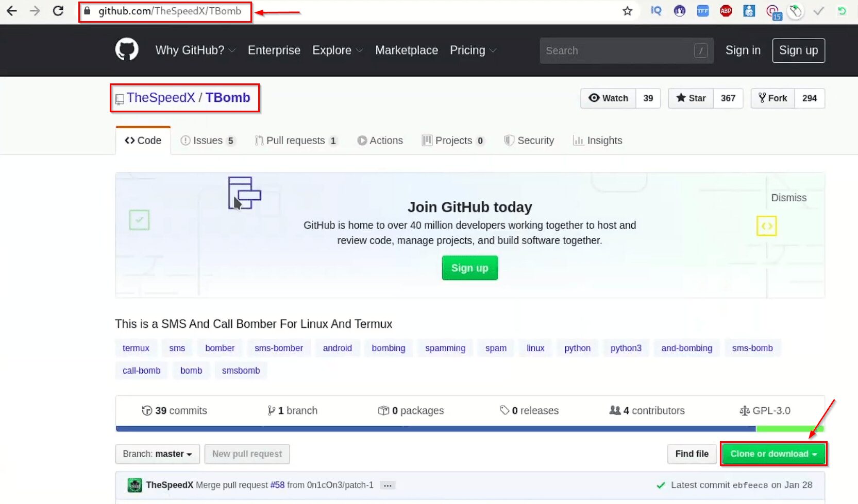Switch to the Issues tab

coord(208,141)
